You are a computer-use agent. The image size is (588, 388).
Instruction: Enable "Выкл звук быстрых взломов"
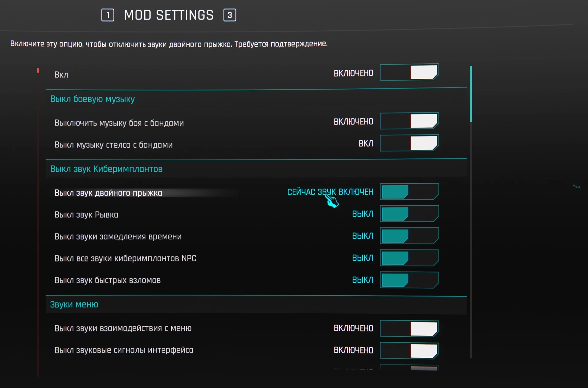tap(409, 280)
